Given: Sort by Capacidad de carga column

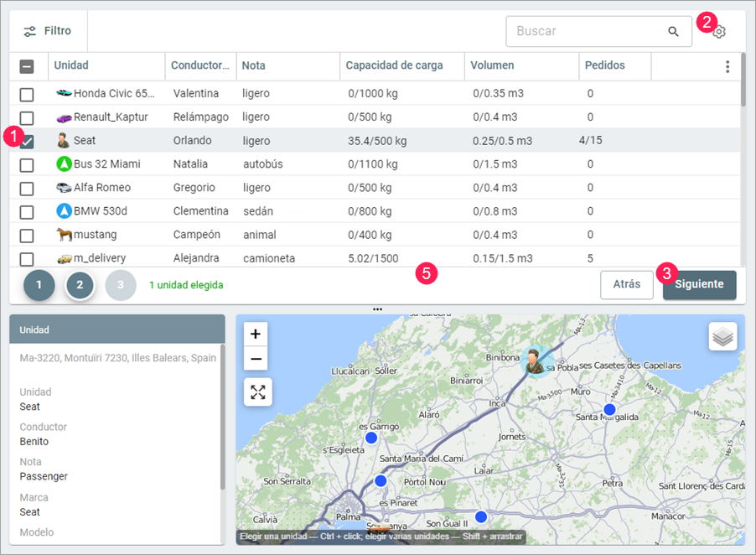Looking at the screenshot, I should (x=394, y=65).
